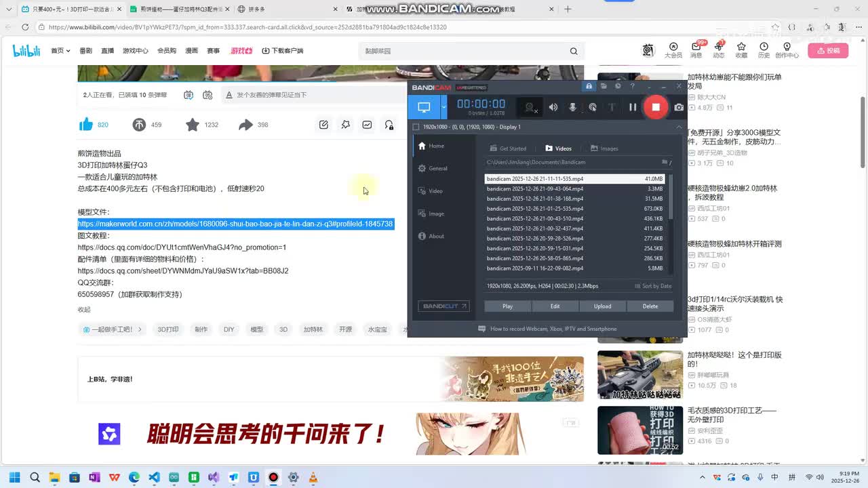Viewport: 868px width, 488px height.
Task: Click Bandicam Delete button
Action: [x=650, y=306]
